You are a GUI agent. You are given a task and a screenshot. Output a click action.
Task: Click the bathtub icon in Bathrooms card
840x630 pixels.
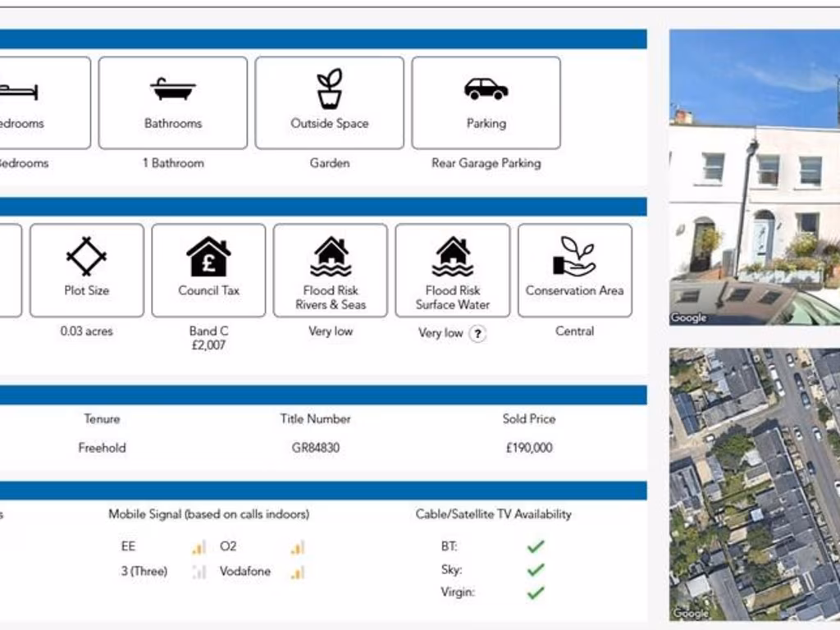pyautogui.click(x=172, y=89)
